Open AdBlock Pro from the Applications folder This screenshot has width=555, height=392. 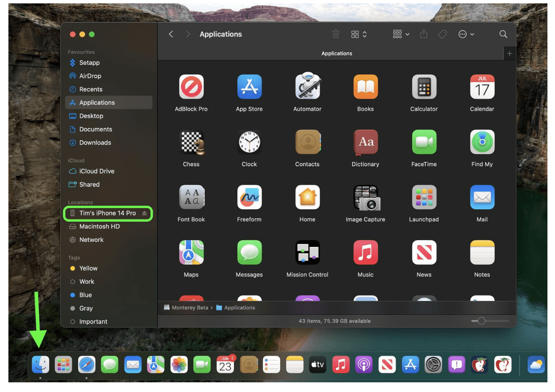[191, 87]
